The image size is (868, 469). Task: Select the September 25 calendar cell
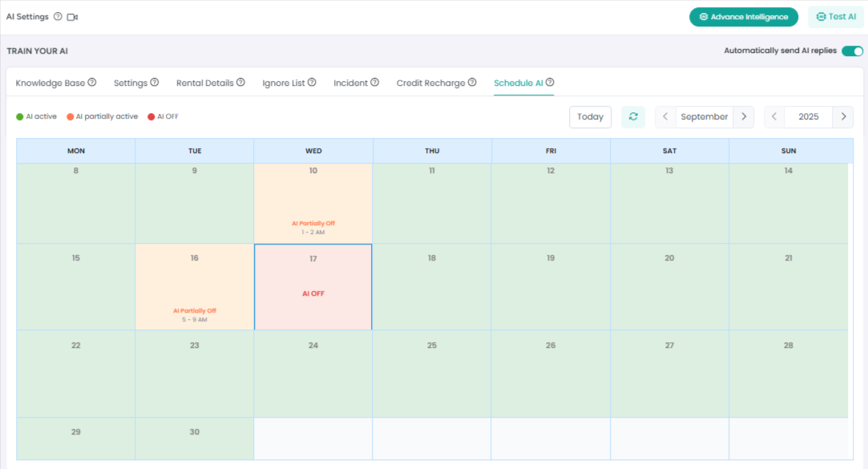pos(432,374)
